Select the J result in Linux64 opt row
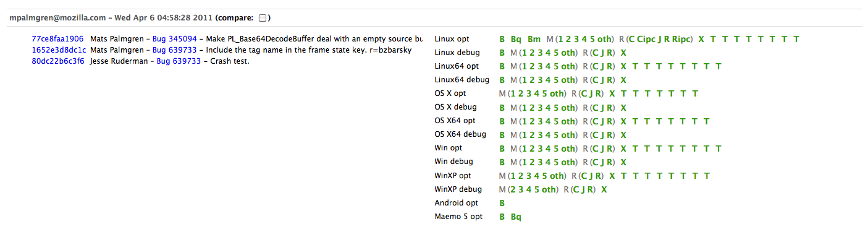Screen dimensions: 868x229 pos(602,66)
